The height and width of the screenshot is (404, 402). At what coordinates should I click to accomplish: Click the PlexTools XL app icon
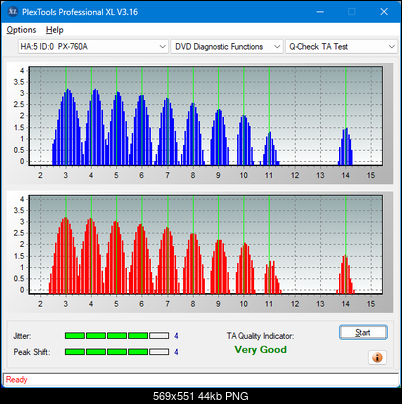(12, 12)
